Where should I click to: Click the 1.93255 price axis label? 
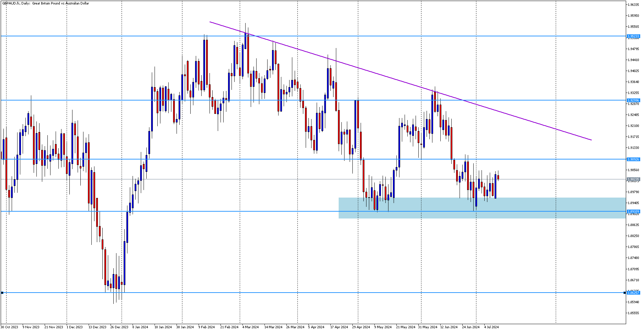coord(634,93)
